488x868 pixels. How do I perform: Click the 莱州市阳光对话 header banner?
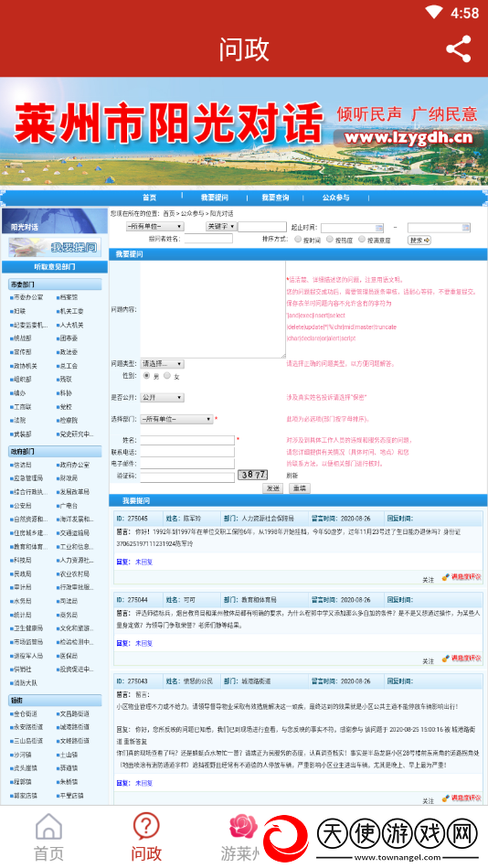pos(244,132)
